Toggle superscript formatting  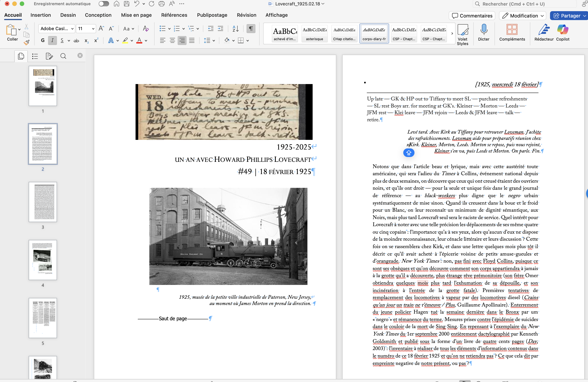point(96,41)
